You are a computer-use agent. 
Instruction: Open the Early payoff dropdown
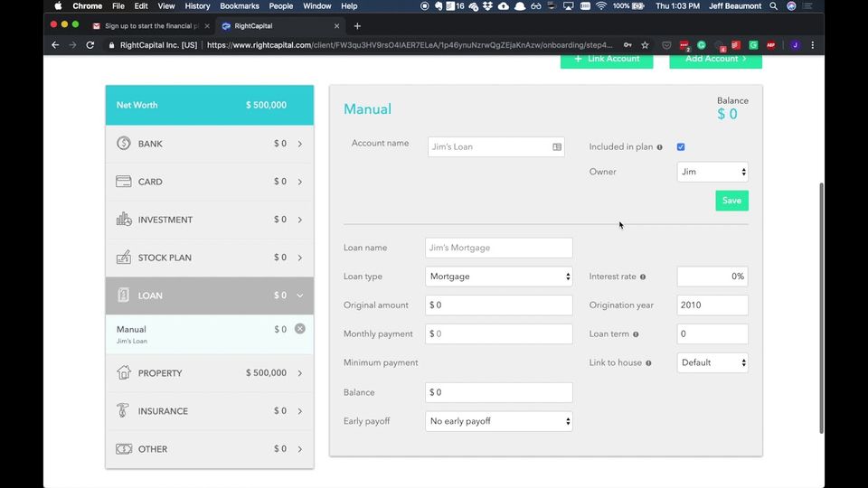[x=499, y=422]
